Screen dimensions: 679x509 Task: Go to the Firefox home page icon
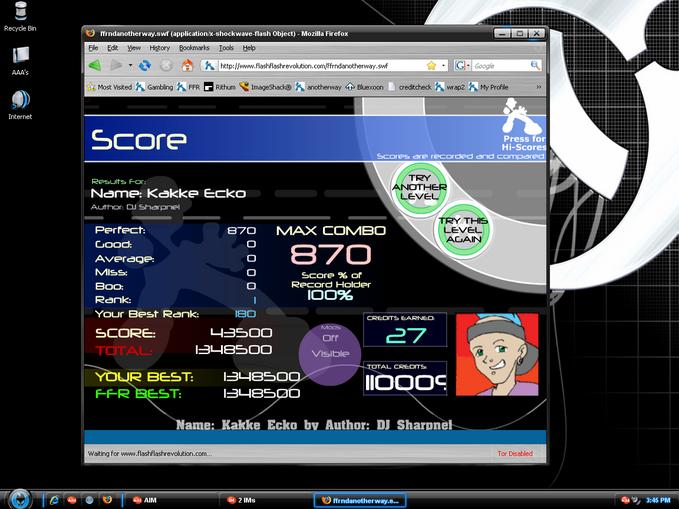pos(187,65)
